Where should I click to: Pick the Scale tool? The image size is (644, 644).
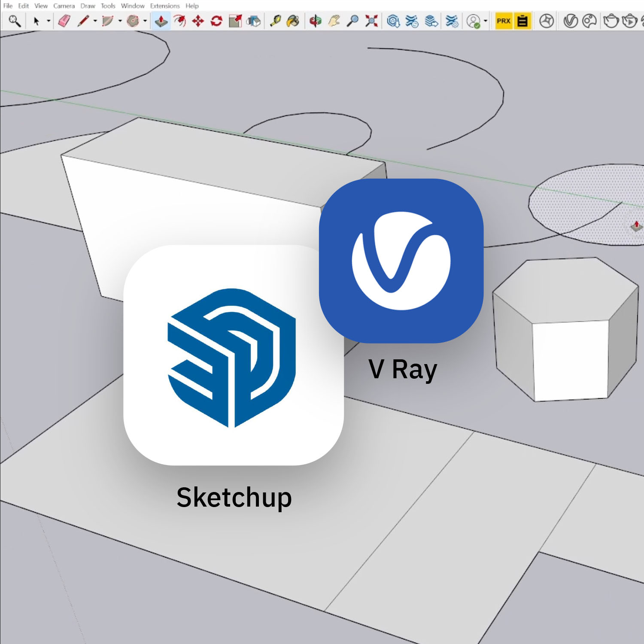235,21
